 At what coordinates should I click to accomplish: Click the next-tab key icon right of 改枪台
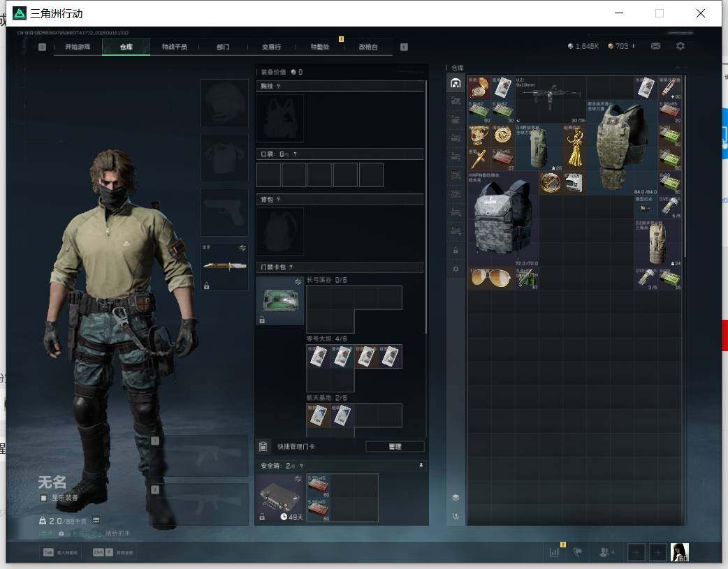click(404, 47)
